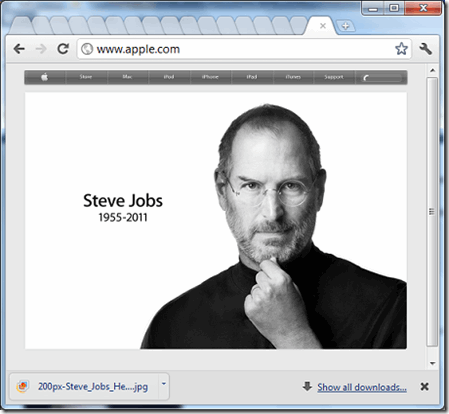Click the globe site icon in address bar

pos(87,49)
